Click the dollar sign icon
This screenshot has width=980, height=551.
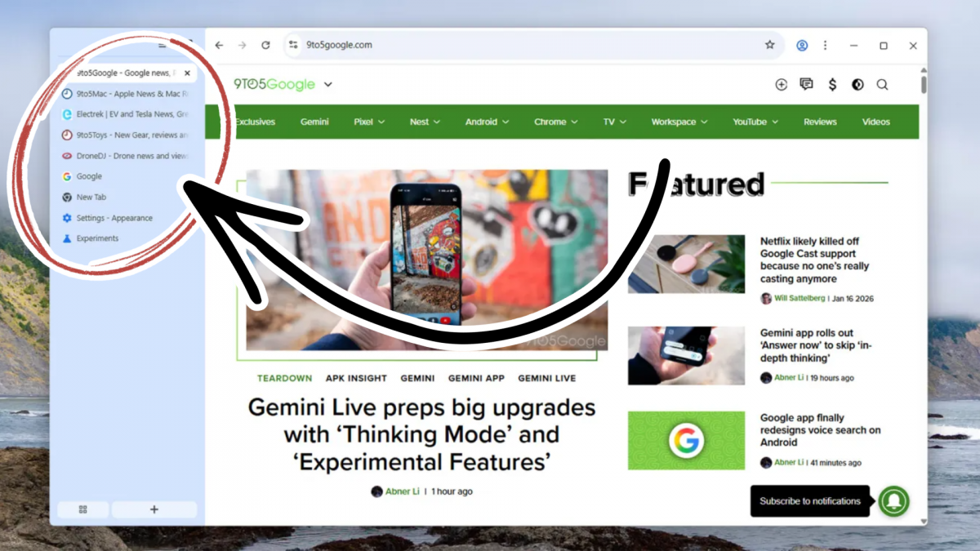pyautogui.click(x=832, y=84)
